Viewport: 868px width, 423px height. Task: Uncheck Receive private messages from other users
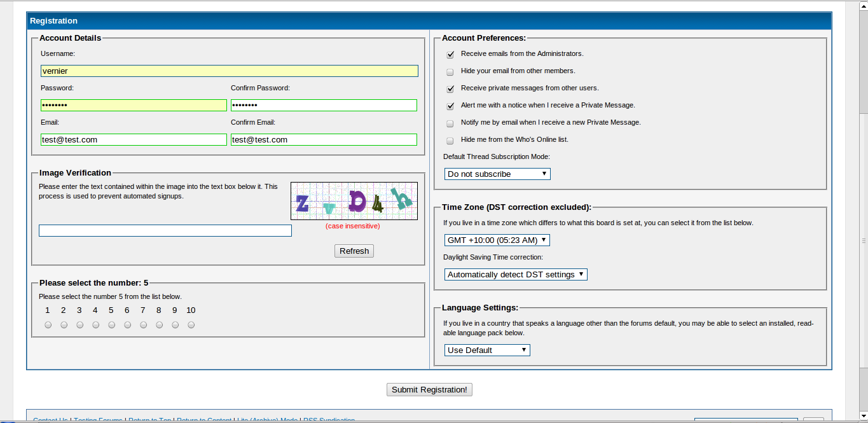pyautogui.click(x=450, y=89)
